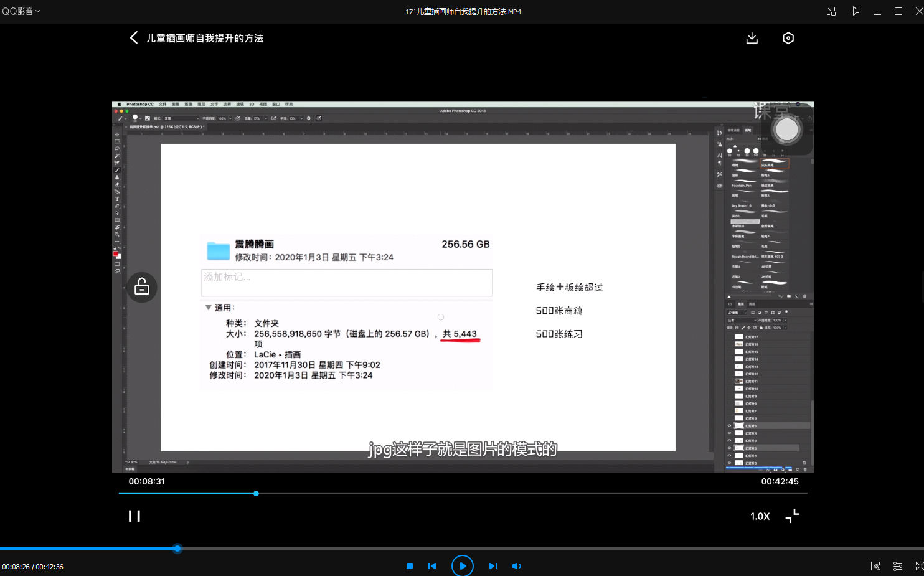924x576 pixels.
Task: Click the in-video exit fullscreen corner icon
Action: (792, 516)
